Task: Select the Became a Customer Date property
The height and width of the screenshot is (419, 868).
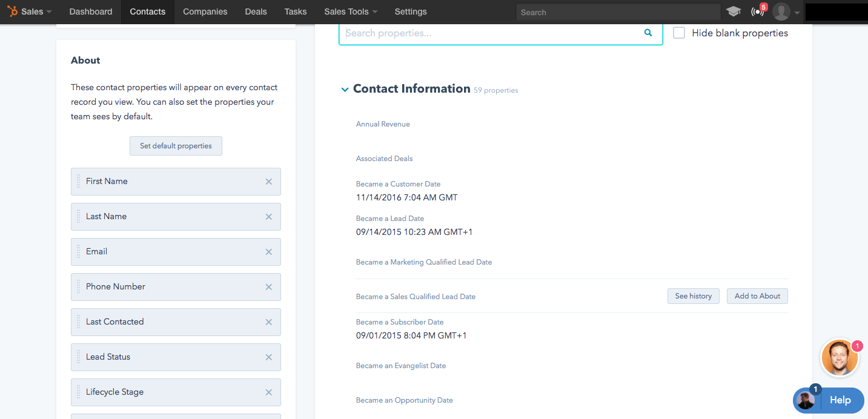Action: (x=399, y=184)
